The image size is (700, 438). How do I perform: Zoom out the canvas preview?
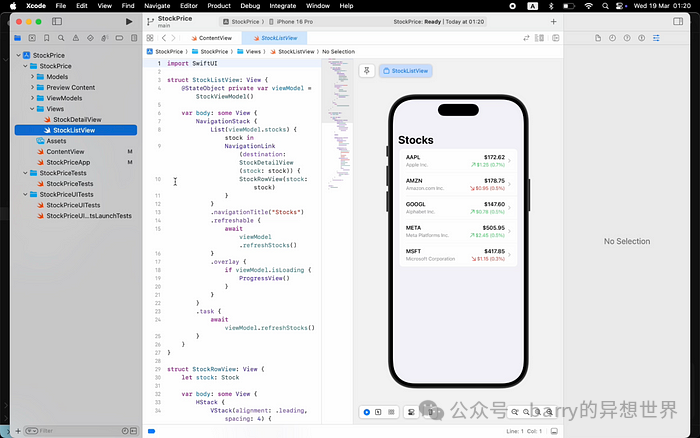coord(515,412)
